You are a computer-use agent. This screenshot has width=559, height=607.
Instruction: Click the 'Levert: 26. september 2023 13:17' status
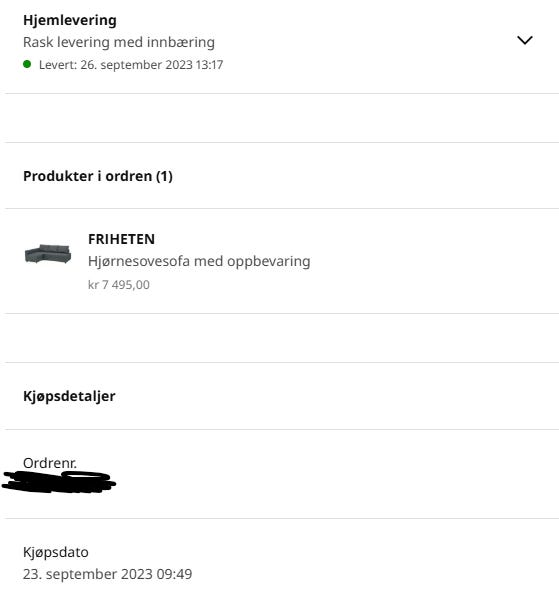(x=131, y=64)
